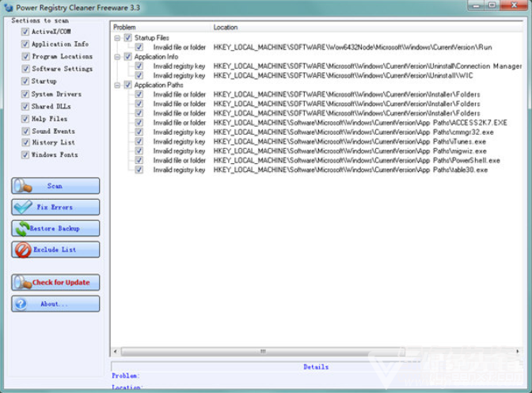The height and width of the screenshot is (393, 532).
Task: Click the Restore Backup button label
Action: click(55, 229)
